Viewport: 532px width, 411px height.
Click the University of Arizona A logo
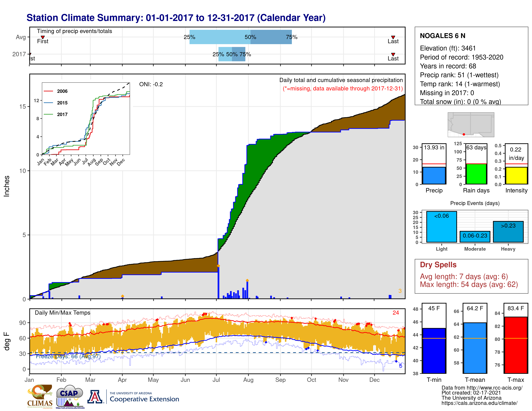point(95,397)
